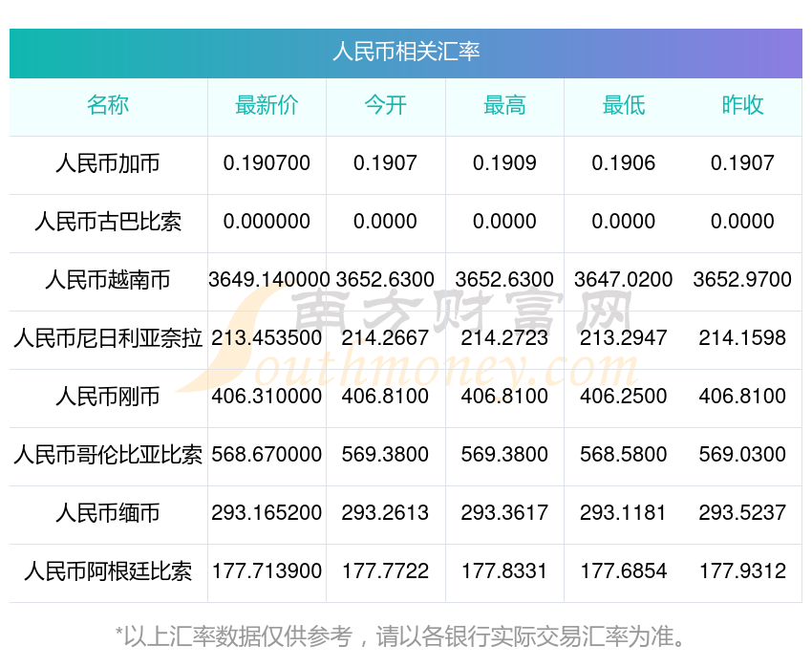Click the open value 293.2613
This screenshot has width=812, height=667.
click(x=385, y=513)
